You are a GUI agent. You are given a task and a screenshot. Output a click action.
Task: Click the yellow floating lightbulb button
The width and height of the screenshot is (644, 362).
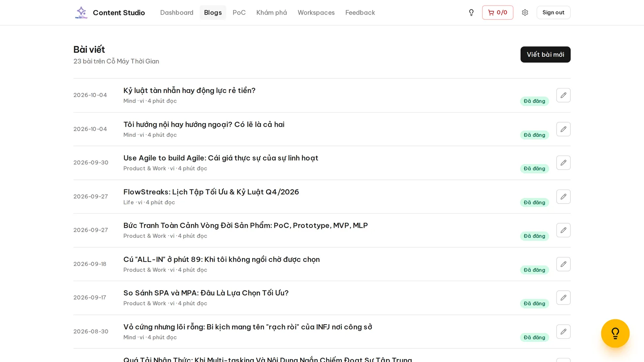[x=615, y=333]
